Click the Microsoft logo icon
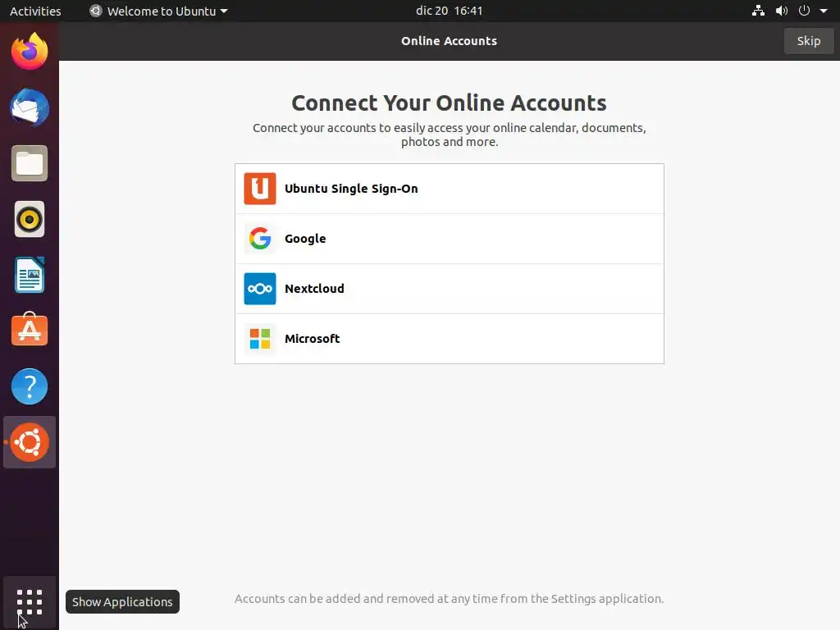840x630 pixels. [260, 339]
